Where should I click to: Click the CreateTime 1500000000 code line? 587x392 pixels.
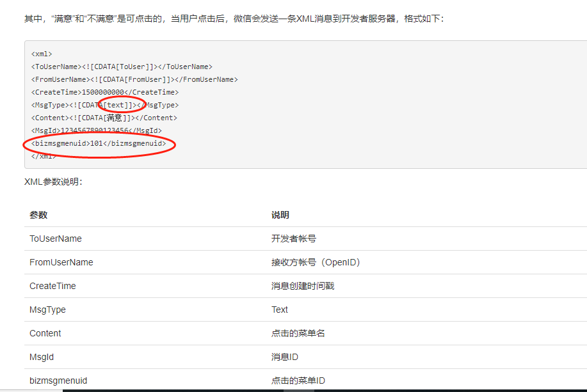105,92
